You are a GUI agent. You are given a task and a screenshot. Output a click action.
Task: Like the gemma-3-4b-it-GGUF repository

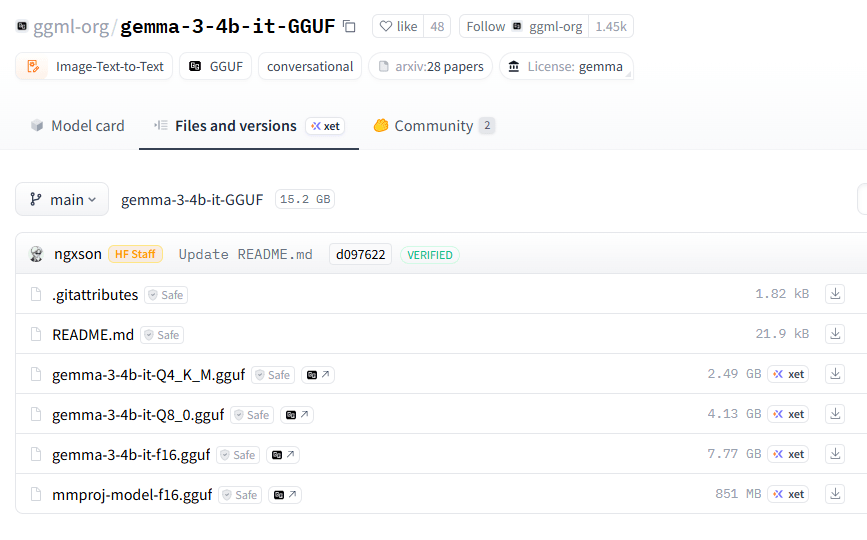398,27
